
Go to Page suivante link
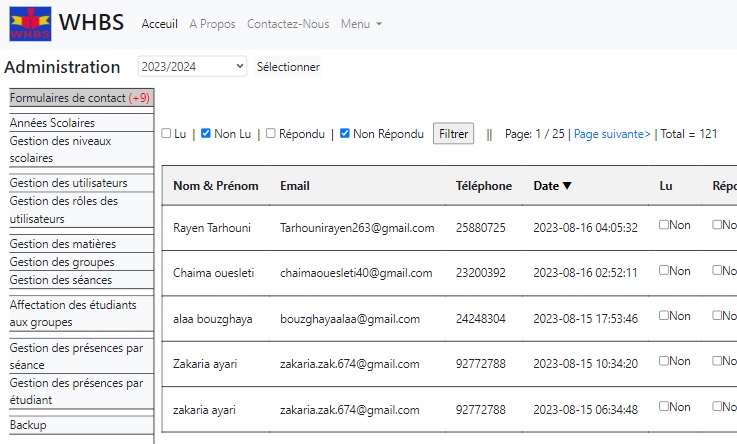(x=612, y=134)
